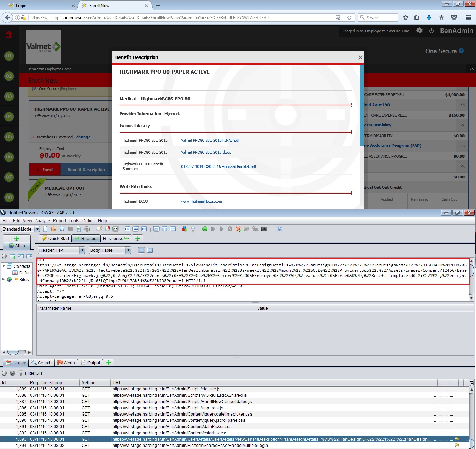Click Firefox downloads arrow icon
Viewport: 476px width, 449px height.
(429, 17)
